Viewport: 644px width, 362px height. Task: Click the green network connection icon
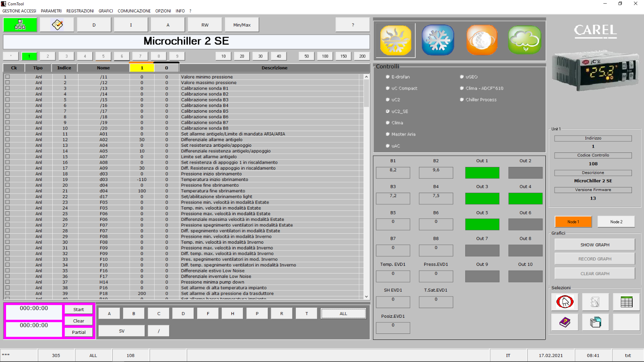pyautogui.click(x=20, y=25)
